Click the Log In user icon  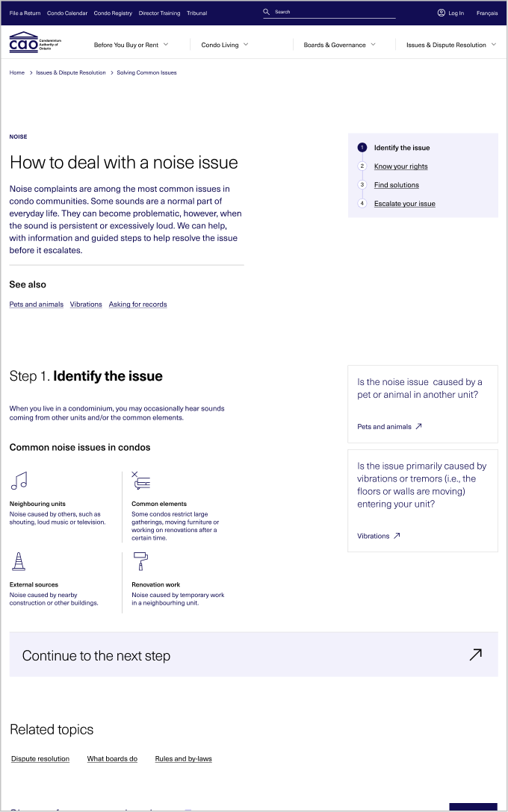point(441,13)
